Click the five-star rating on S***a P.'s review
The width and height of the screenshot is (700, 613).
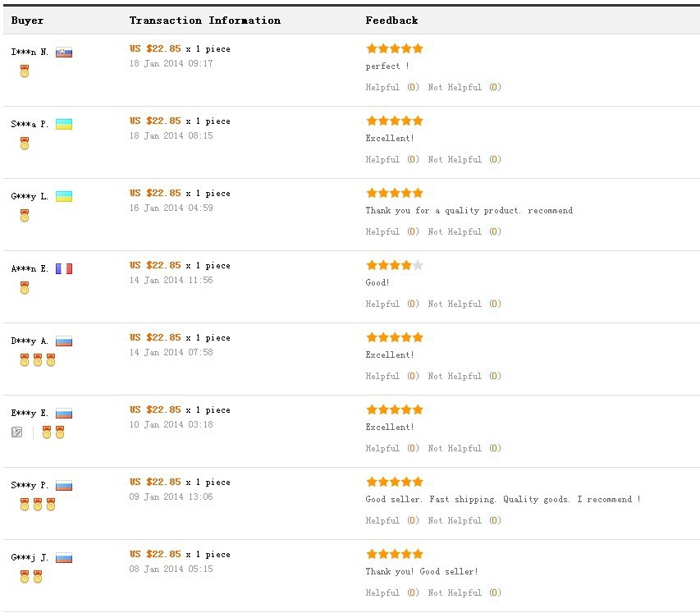click(395, 121)
